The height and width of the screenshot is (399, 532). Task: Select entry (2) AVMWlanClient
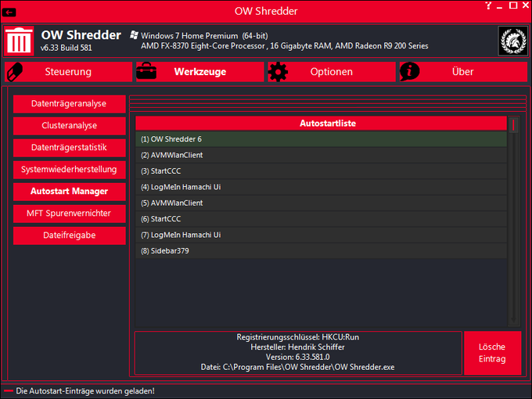click(321, 155)
